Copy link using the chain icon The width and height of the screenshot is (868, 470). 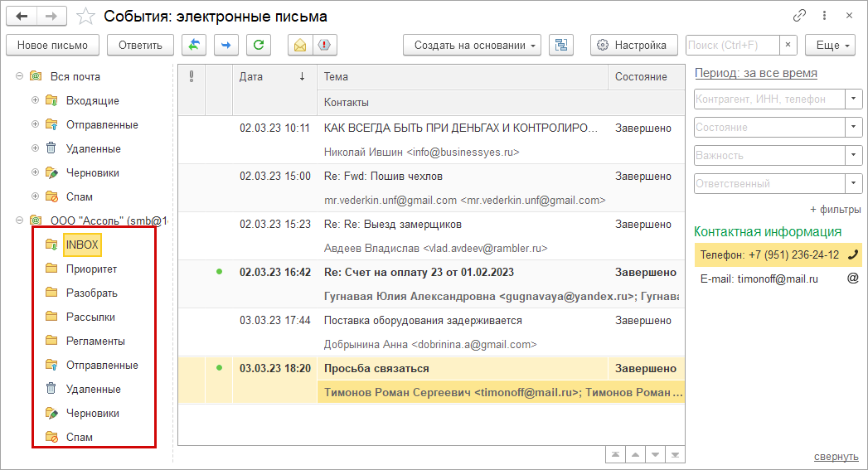pyautogui.click(x=800, y=16)
